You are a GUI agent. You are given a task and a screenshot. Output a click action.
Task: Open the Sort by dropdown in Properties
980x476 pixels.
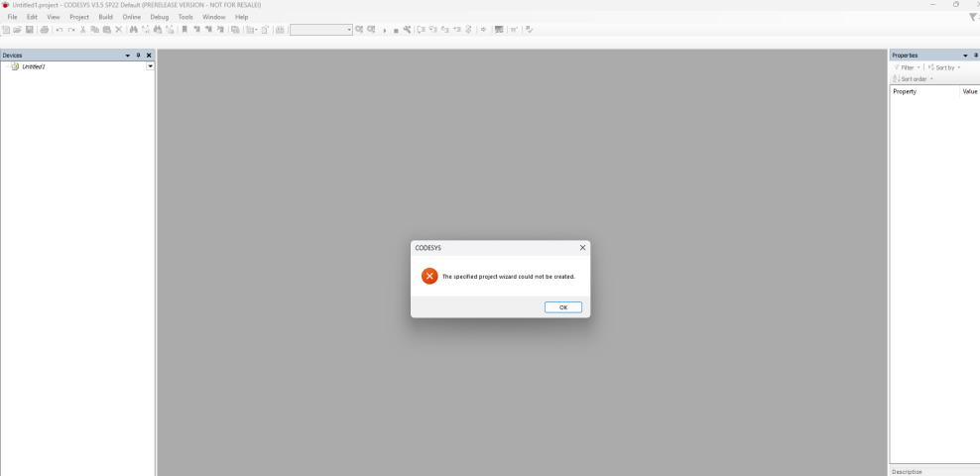(945, 67)
